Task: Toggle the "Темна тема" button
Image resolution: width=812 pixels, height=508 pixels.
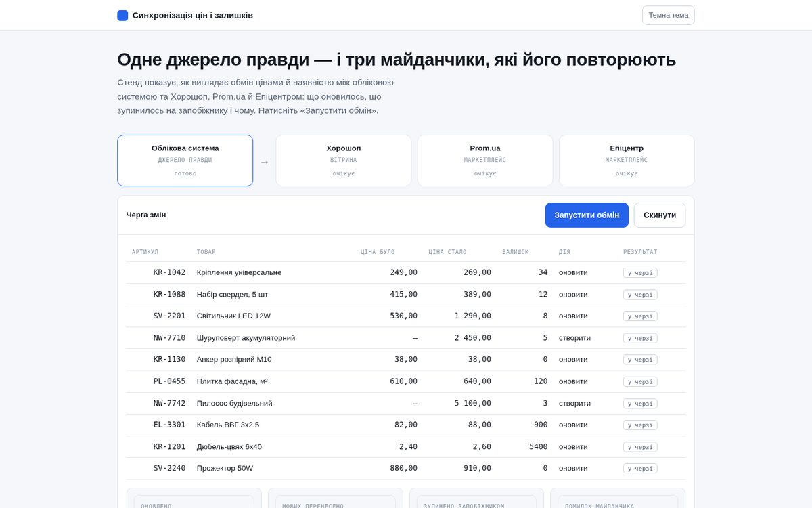Action: [668, 15]
